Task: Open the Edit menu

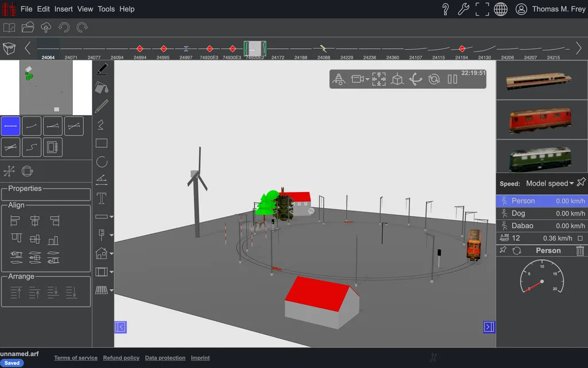Action: pos(43,9)
